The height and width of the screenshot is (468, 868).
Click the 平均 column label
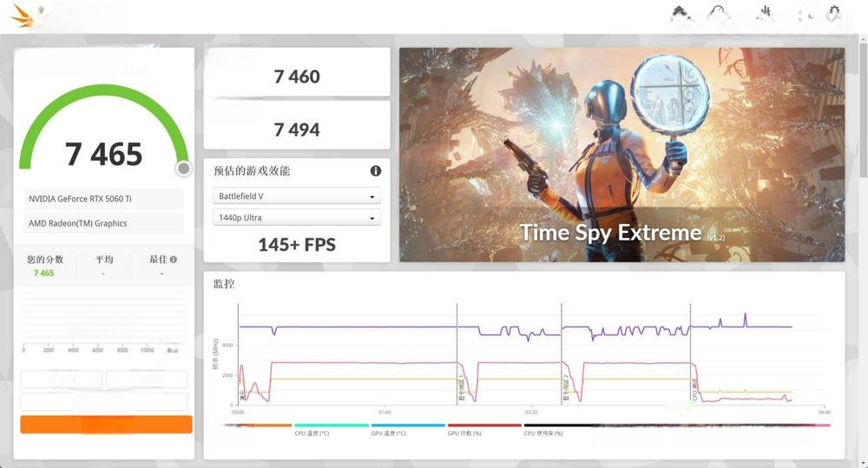104,260
